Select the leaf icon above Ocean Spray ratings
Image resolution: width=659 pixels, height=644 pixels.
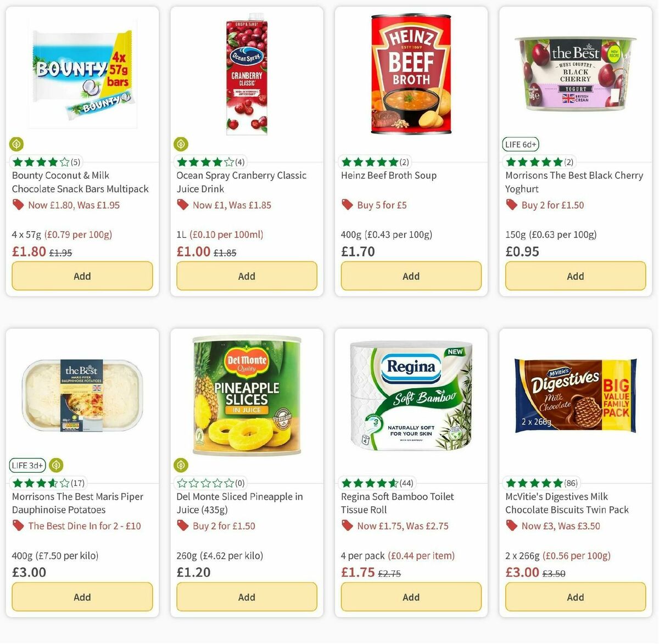coord(181,144)
